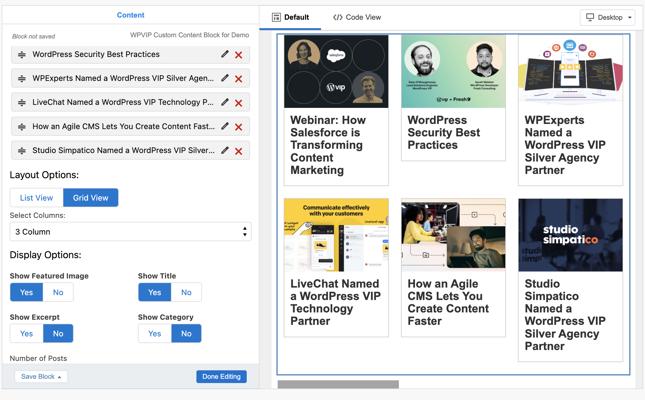Image resolution: width=645 pixels, height=400 pixels.
Task: Switch layout to List View
Action: (x=37, y=198)
